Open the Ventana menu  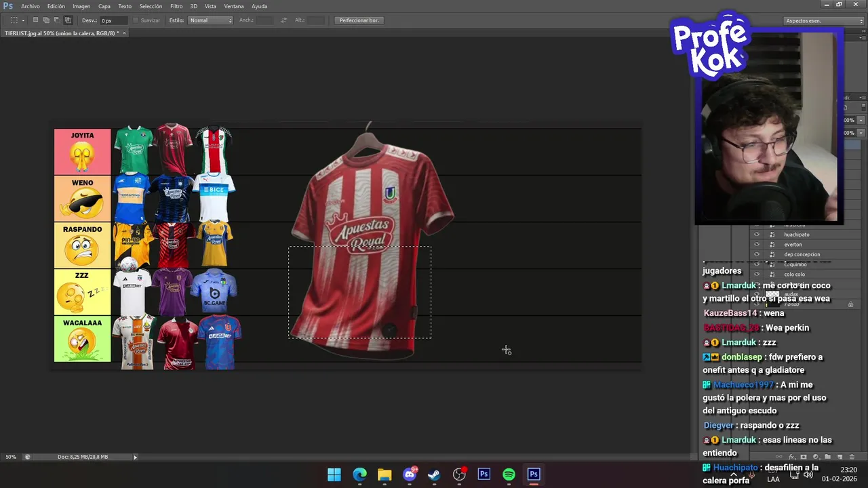(x=234, y=6)
